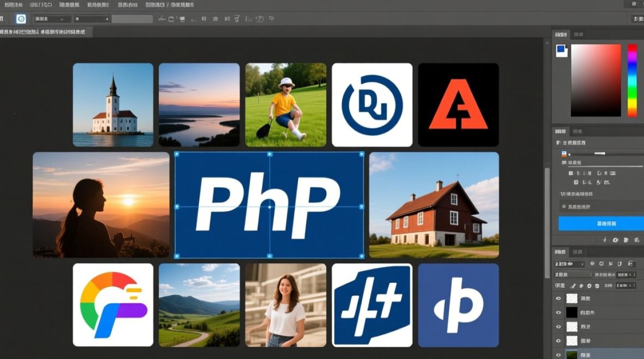Screen dimensions: 644x359
Task: Open the first dropdown in the options bar
Action: [x=53, y=19]
